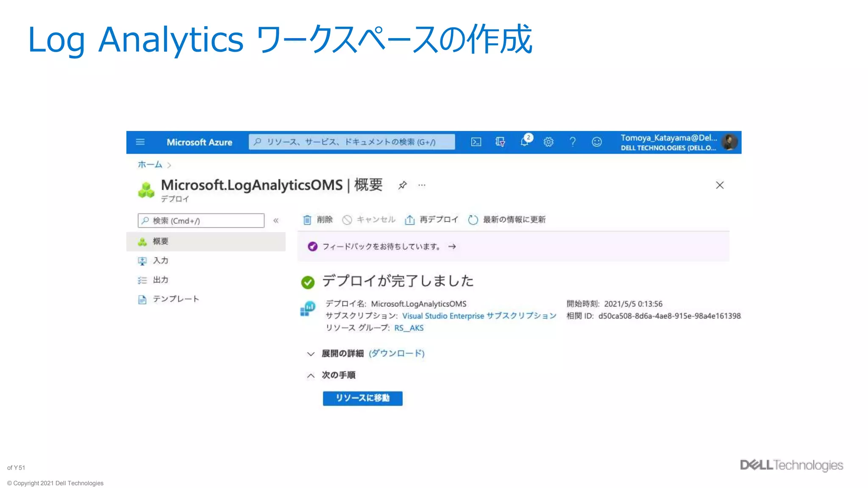868x488 pixels.
Task: Click the (ダウンロード) link
Action: (x=397, y=353)
